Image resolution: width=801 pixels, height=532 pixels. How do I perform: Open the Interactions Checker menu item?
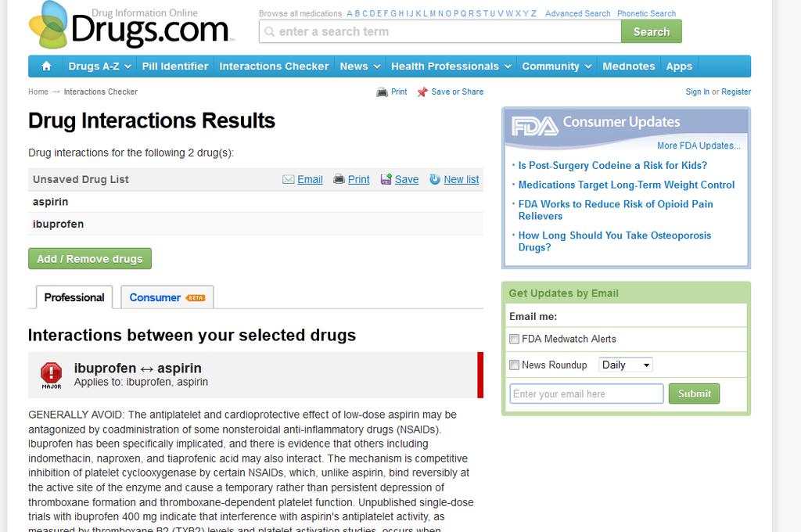coord(274,66)
